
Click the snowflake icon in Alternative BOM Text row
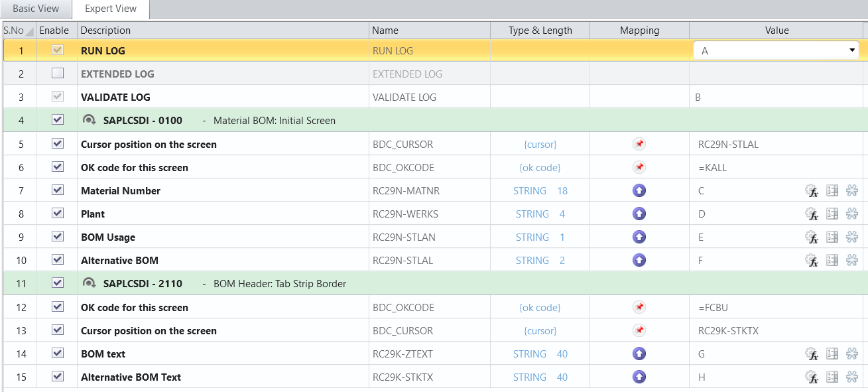coord(853,377)
